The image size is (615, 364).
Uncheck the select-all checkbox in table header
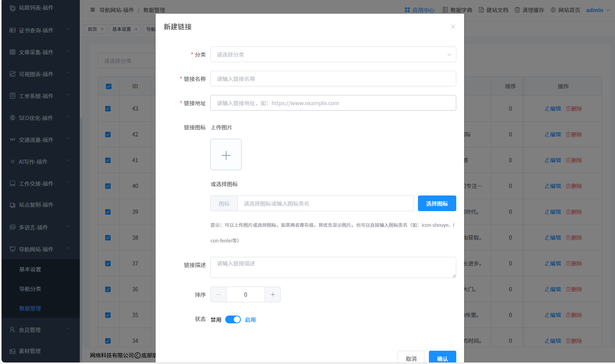pos(109,86)
